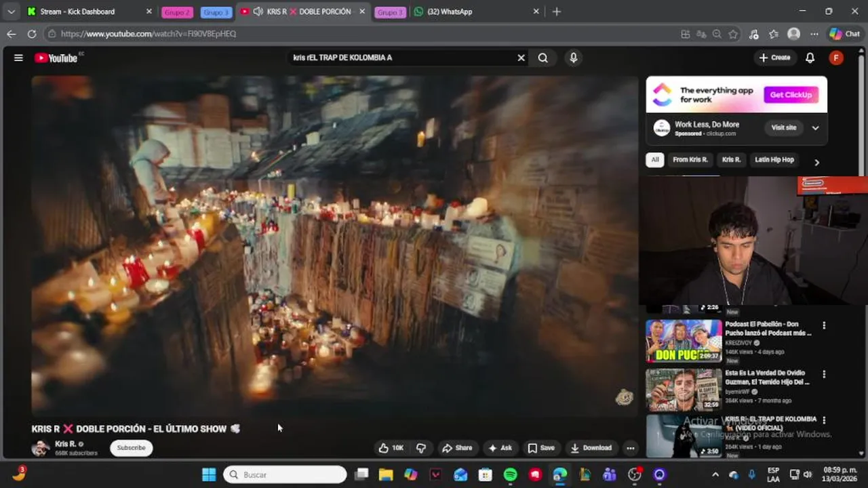
Task: Open Edge profile icon
Action: pos(793,34)
